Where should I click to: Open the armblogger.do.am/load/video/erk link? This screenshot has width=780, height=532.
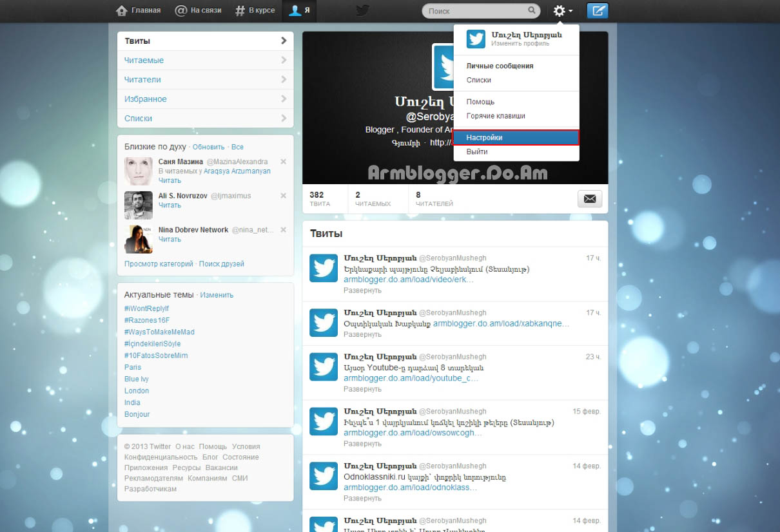tap(409, 280)
